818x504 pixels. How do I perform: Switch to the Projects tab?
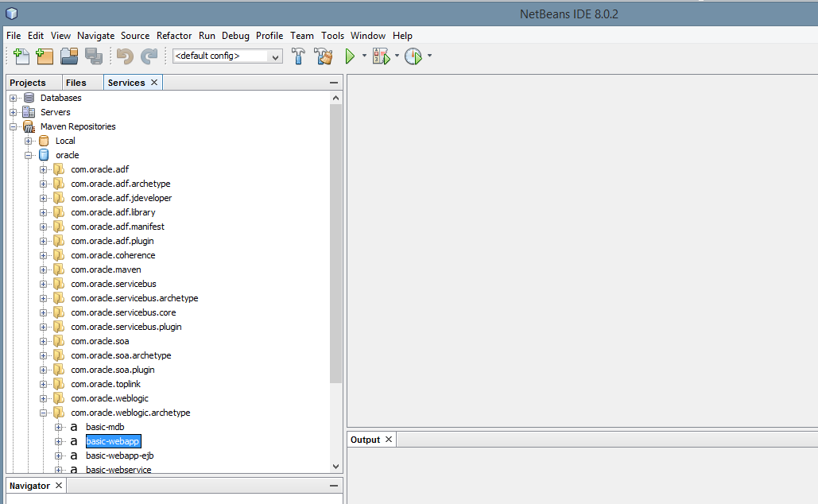28,83
